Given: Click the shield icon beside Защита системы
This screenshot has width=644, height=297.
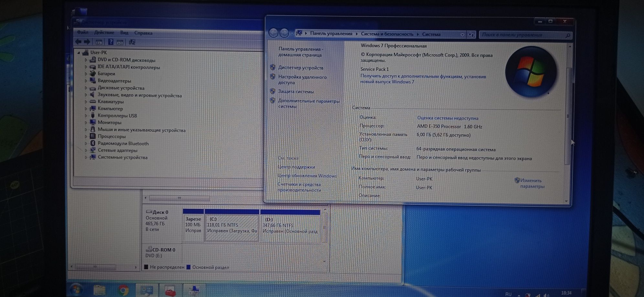Looking at the screenshot, I should click(x=273, y=91).
